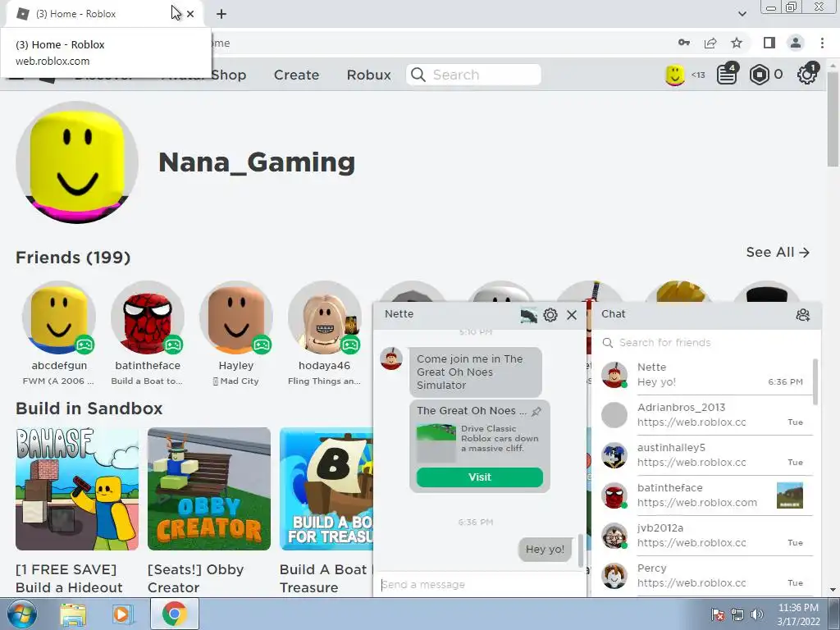Open the Adrianbros_2013 conversation
This screenshot has height=630, width=840.
coord(703,414)
